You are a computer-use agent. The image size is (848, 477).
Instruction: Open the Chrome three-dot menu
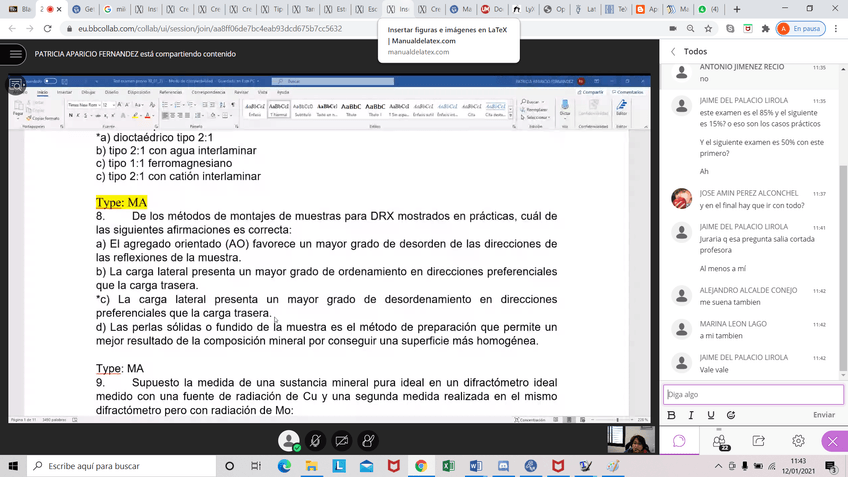tap(836, 29)
